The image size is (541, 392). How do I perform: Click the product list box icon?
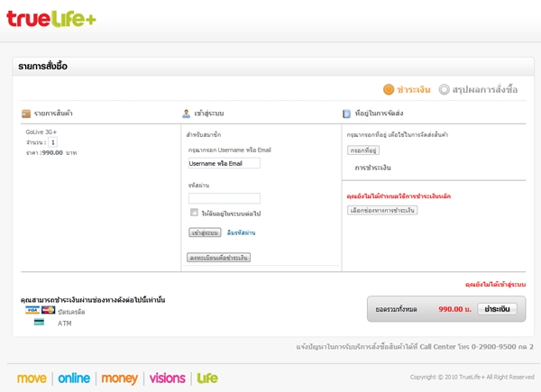26,114
